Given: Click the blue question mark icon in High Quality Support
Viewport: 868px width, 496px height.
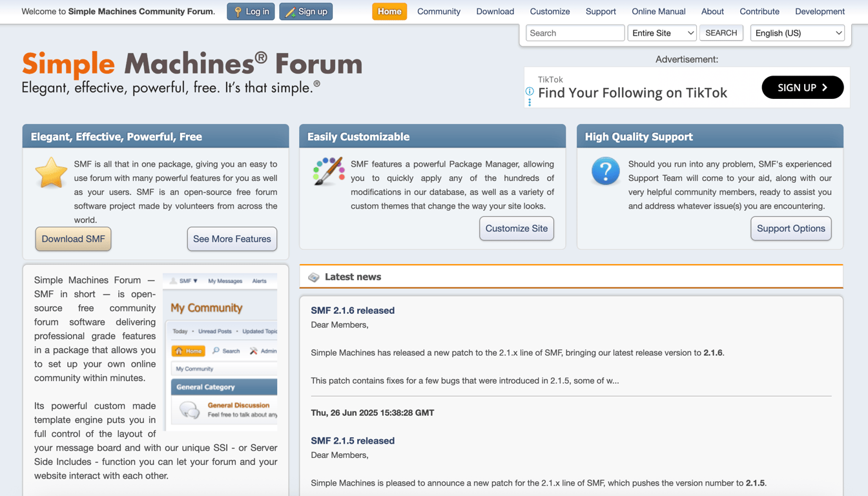Looking at the screenshot, I should 605,170.
